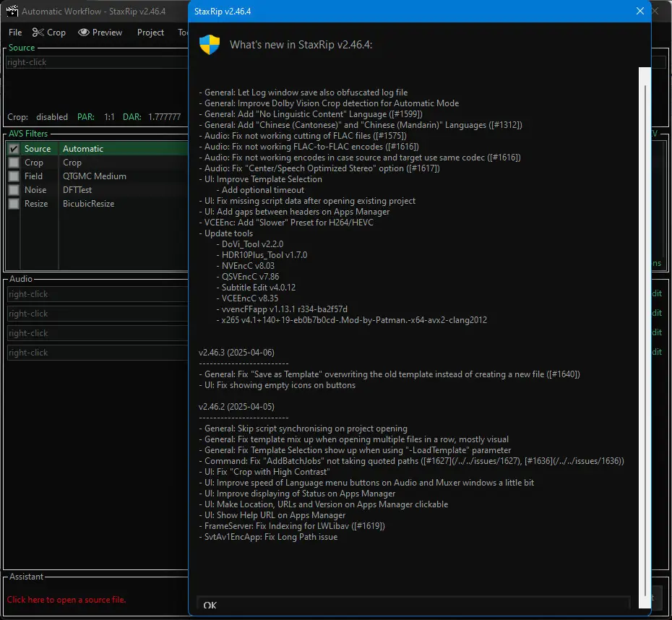Image resolution: width=672 pixels, height=620 pixels.
Task: Click the third Audio right-click field
Action: tap(98, 333)
